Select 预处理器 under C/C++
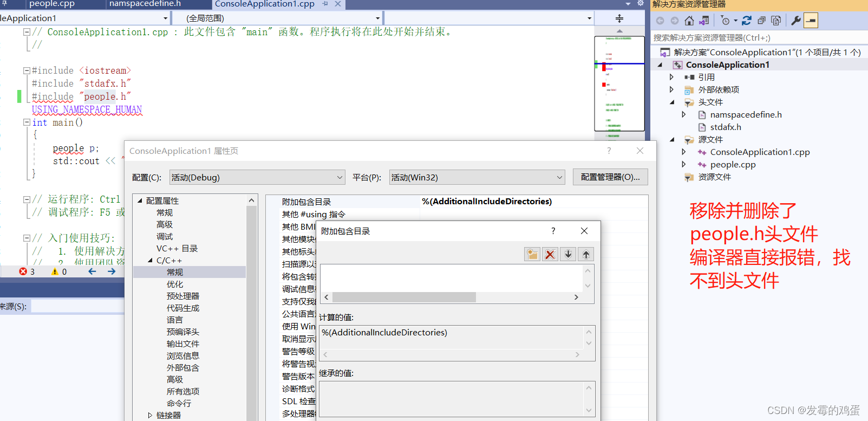This screenshot has height=421, width=868. point(183,296)
